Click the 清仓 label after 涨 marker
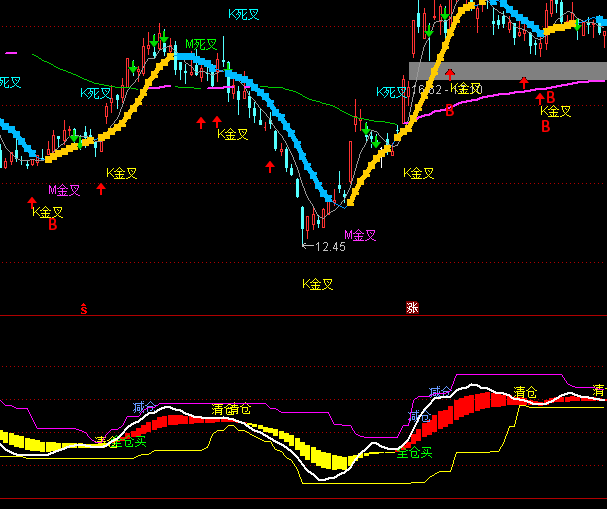This screenshot has height=509, width=607. pyautogui.click(x=526, y=392)
